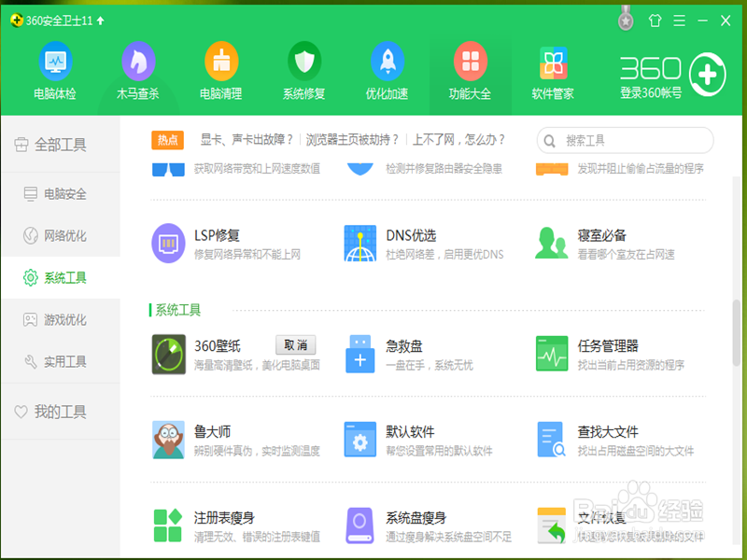This screenshot has height=560, width=747.
Task: Click description 找出占用磁盘空间的大文件
Action: (x=636, y=451)
